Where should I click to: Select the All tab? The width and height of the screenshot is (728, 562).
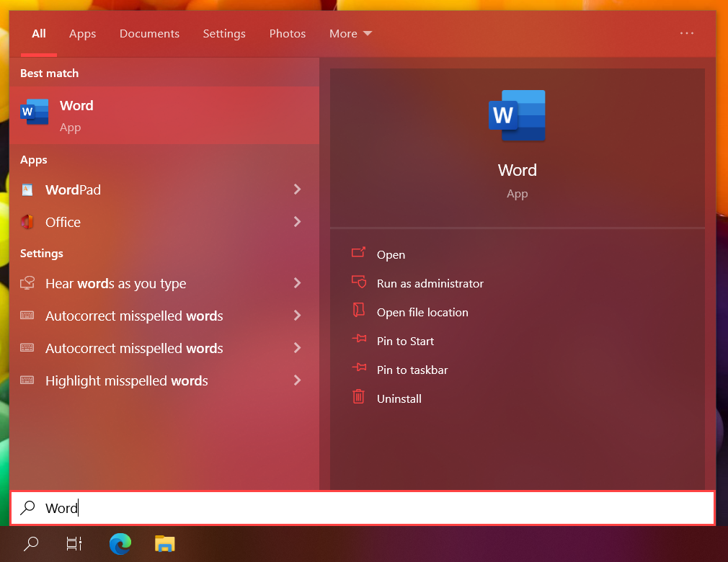[39, 33]
